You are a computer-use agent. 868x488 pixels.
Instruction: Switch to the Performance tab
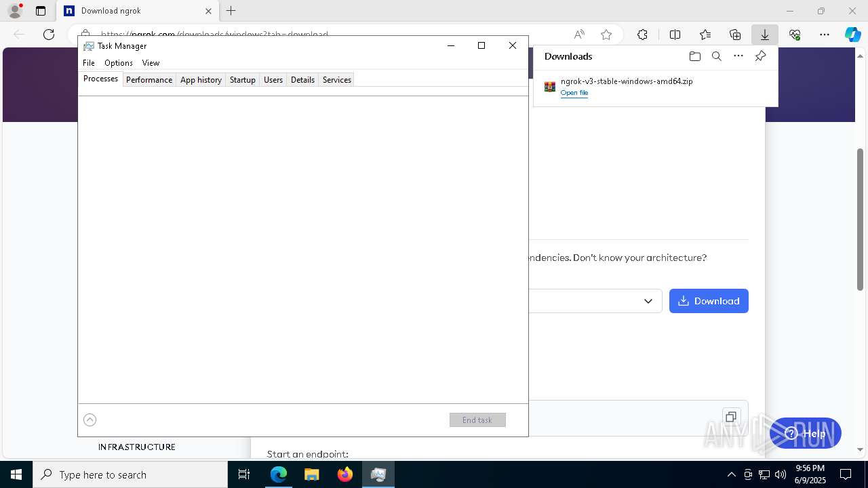tap(149, 80)
